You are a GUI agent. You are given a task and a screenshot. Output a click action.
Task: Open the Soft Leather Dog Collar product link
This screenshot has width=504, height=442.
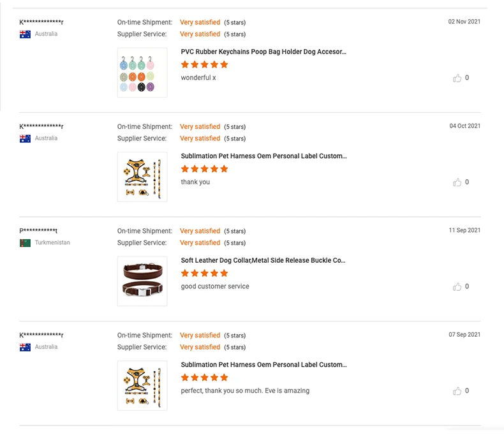(x=263, y=260)
